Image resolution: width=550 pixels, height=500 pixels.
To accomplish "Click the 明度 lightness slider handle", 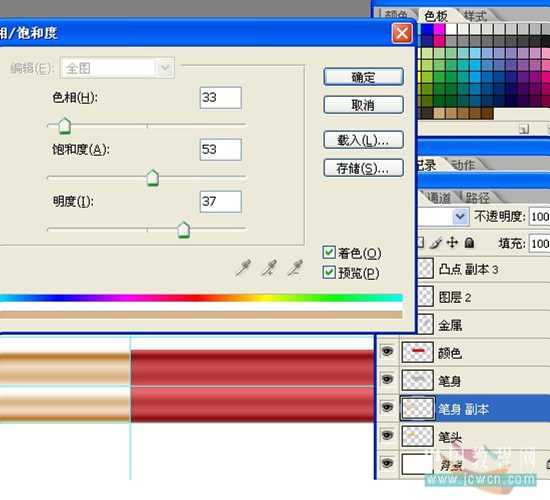I will point(183,230).
